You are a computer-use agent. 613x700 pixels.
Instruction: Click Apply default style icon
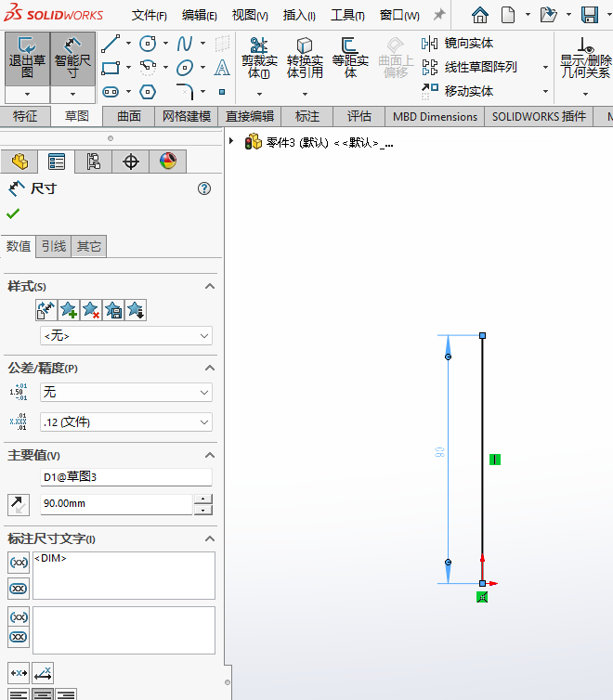[x=46, y=310]
